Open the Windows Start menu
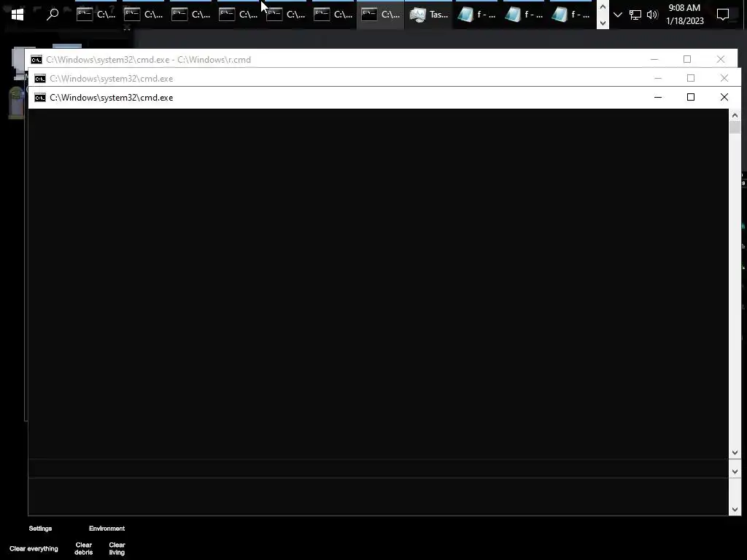 pyautogui.click(x=18, y=15)
